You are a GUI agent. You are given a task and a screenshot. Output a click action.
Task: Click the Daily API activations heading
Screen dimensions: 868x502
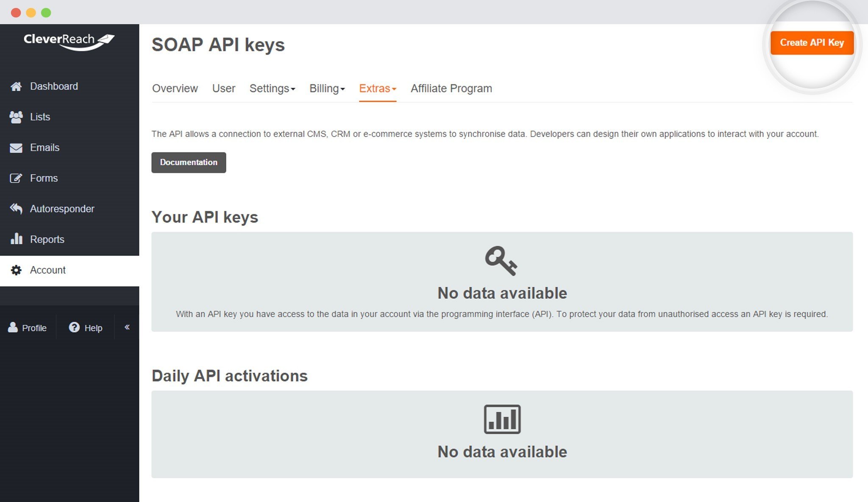(229, 376)
